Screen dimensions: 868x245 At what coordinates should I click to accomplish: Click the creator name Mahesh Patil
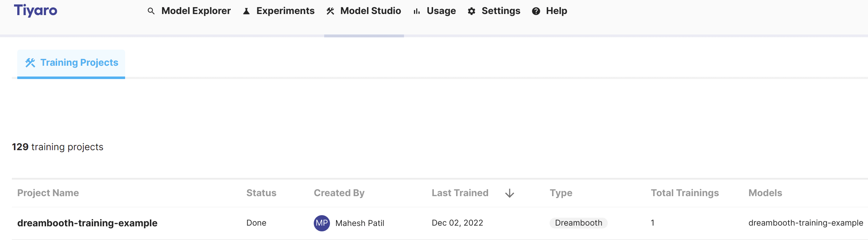tap(360, 223)
